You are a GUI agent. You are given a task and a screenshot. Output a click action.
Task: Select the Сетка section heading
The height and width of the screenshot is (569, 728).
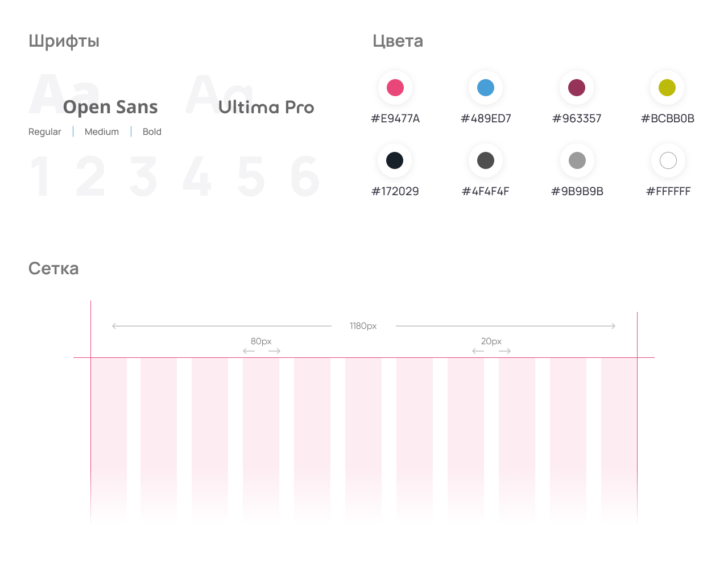53,269
